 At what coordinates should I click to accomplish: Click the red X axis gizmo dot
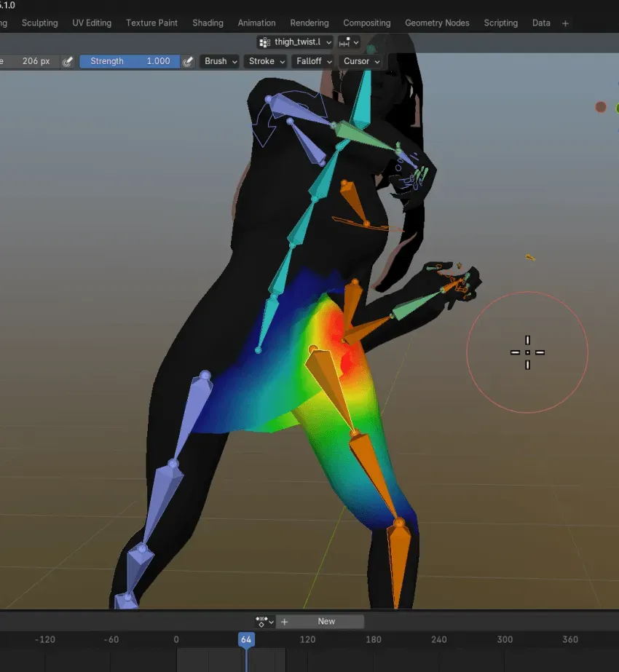(x=601, y=107)
